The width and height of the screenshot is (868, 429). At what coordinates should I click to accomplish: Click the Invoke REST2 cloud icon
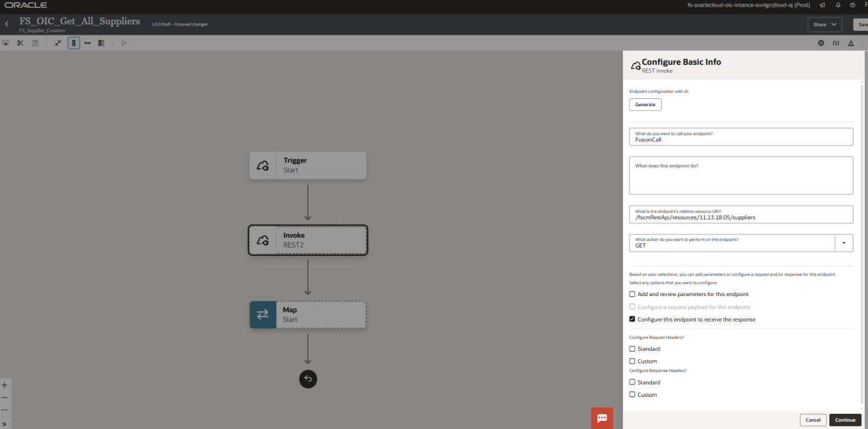point(263,240)
